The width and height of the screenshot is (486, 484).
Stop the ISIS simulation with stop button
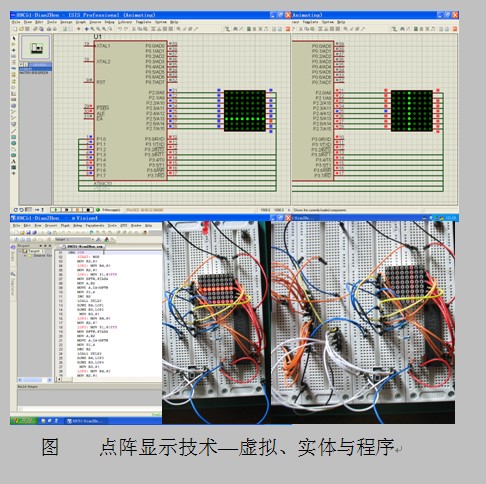(88, 210)
